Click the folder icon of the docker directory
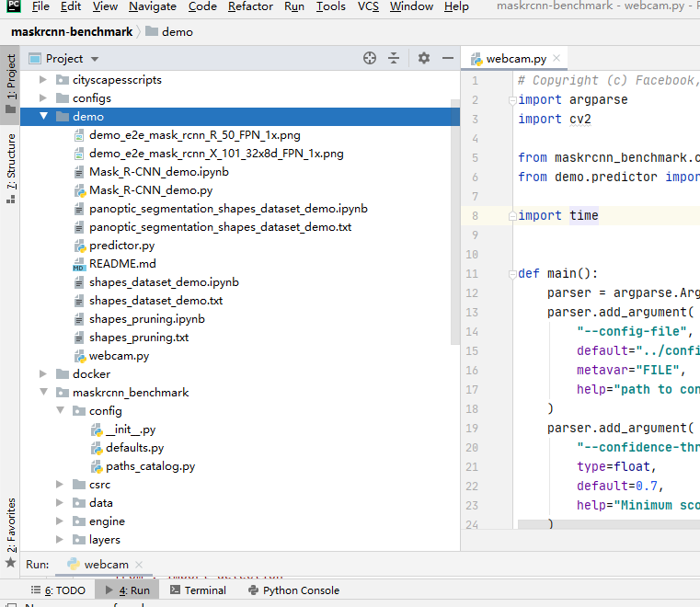This screenshot has height=607, width=700. pyautogui.click(x=63, y=374)
